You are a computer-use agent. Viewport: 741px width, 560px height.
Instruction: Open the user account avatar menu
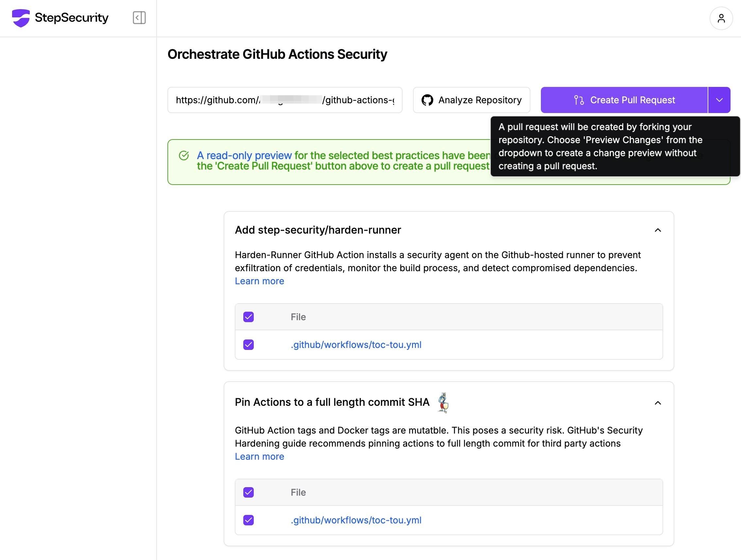(721, 18)
